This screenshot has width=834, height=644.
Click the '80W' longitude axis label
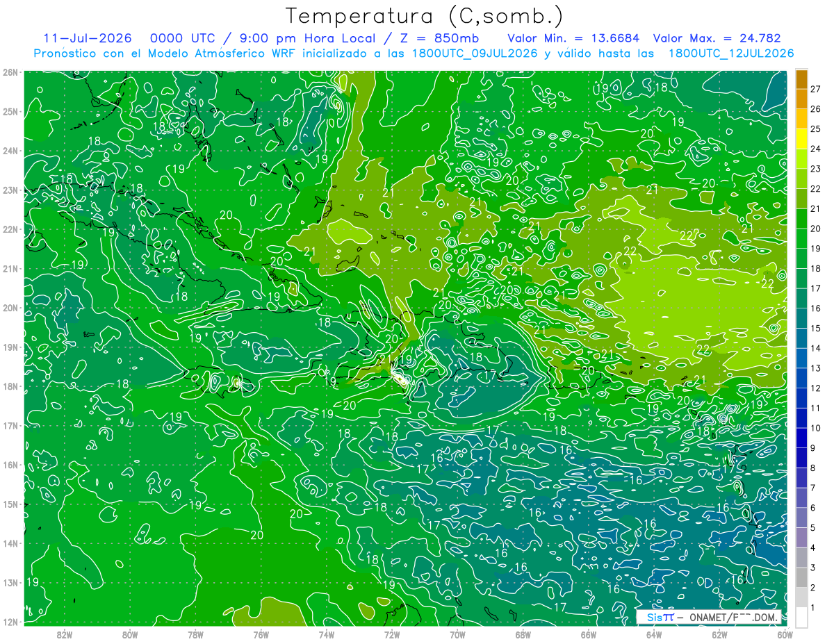[x=130, y=634]
